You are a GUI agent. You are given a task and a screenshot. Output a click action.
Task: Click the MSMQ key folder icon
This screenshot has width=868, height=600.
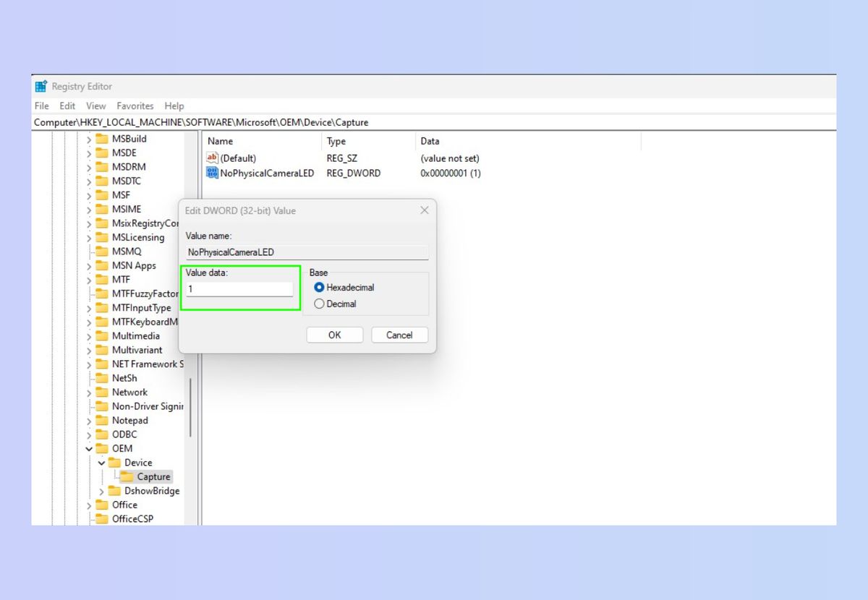coord(101,251)
